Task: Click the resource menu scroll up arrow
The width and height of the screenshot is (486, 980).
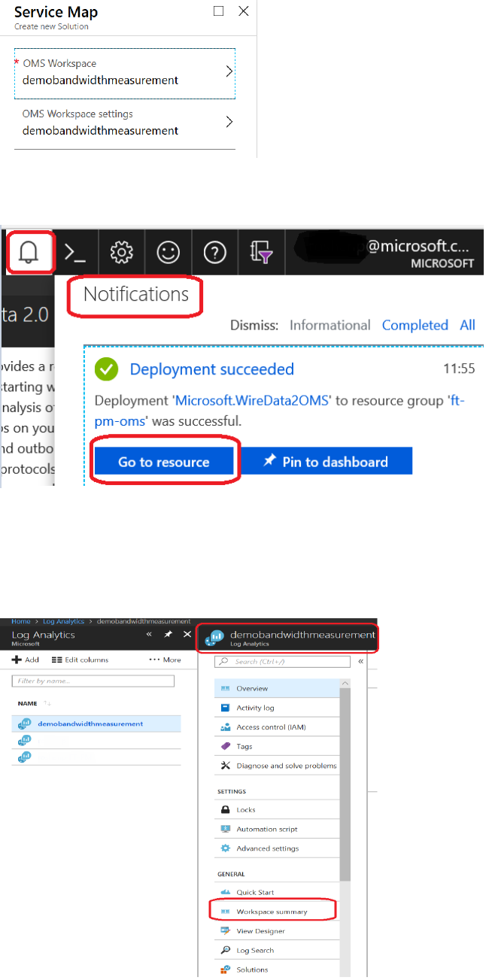Action: (345, 683)
